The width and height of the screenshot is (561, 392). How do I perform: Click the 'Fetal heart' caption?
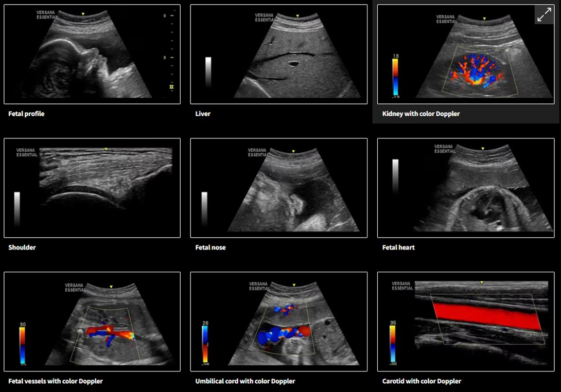(398, 247)
